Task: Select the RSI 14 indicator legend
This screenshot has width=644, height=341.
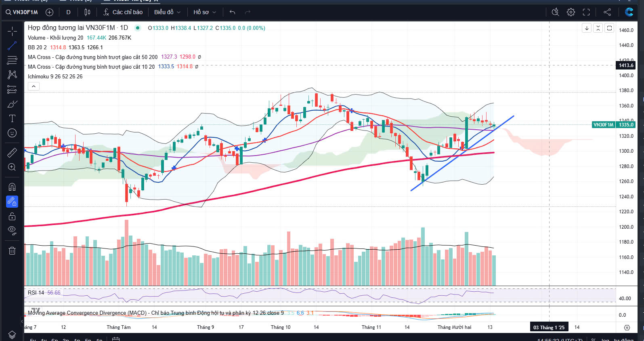Action: click(x=36, y=293)
